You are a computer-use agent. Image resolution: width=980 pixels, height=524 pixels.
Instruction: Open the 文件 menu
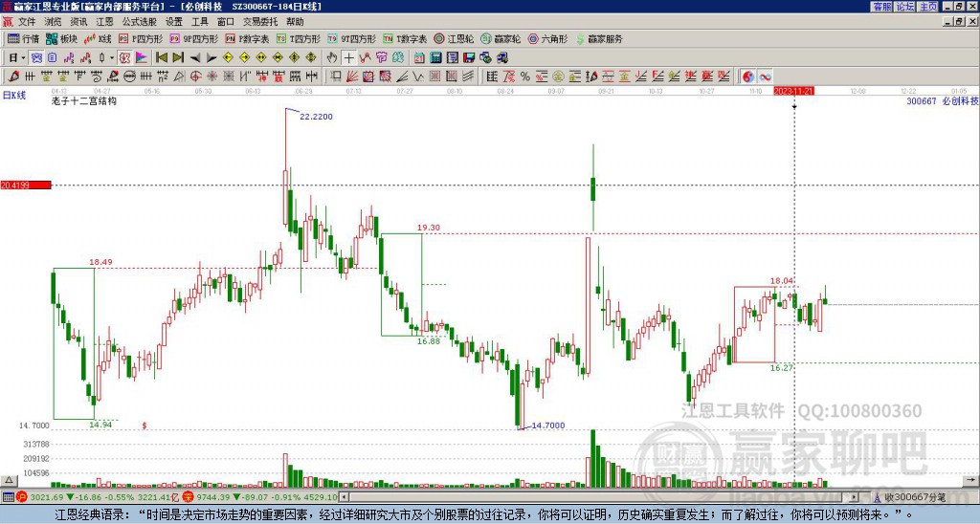pos(27,22)
